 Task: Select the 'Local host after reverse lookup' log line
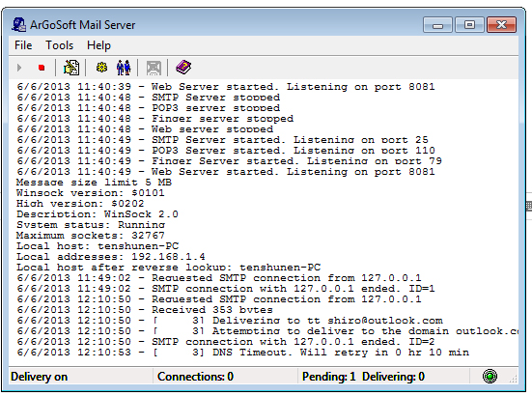pyautogui.click(x=168, y=267)
